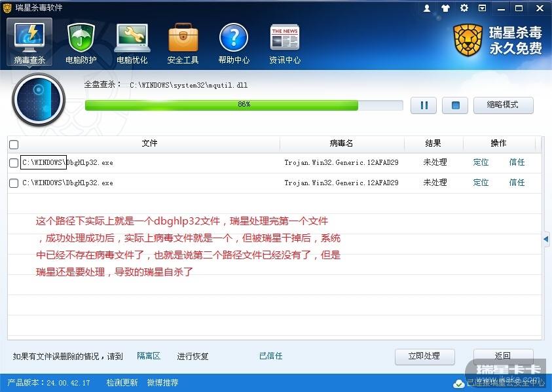Open the skin (shirt) icon in title bar

click(x=445, y=8)
